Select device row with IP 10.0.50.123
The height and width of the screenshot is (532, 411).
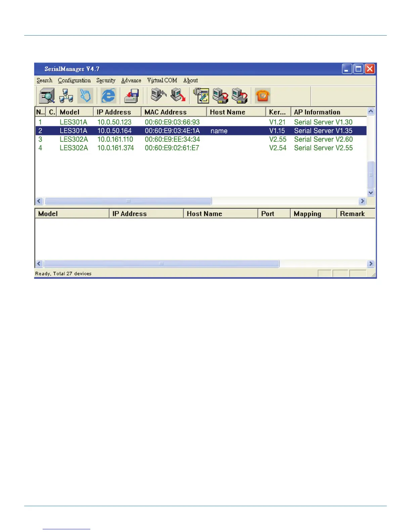pos(201,122)
